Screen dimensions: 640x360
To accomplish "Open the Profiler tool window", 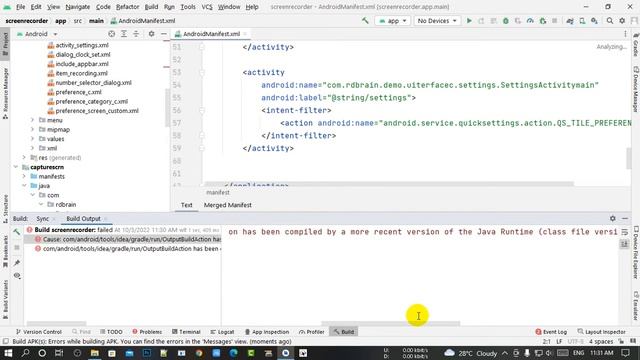I will [311, 331].
